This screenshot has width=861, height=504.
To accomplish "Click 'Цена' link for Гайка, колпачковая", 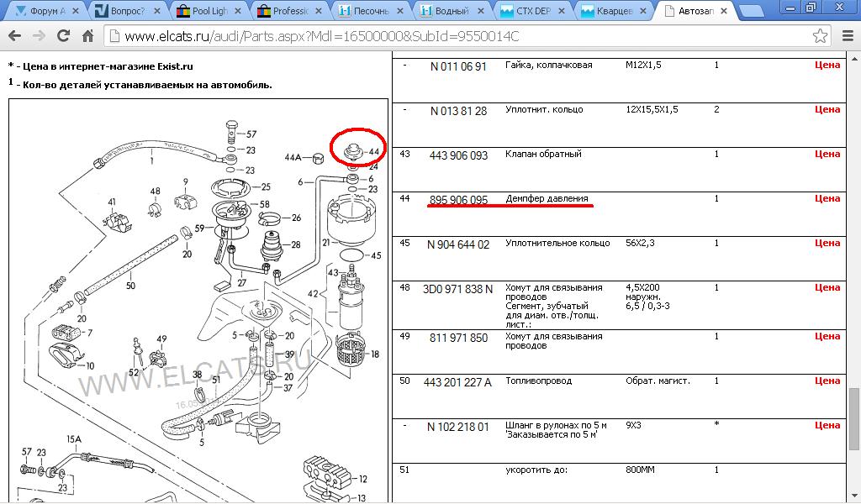I will click(x=827, y=66).
